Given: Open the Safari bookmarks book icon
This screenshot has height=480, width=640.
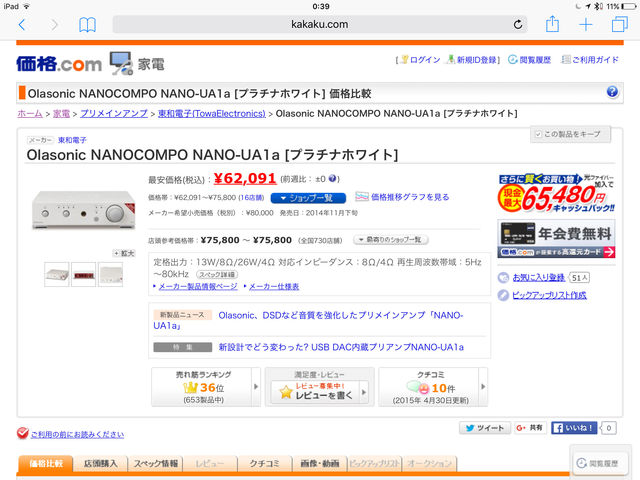Looking at the screenshot, I should 87,25.
